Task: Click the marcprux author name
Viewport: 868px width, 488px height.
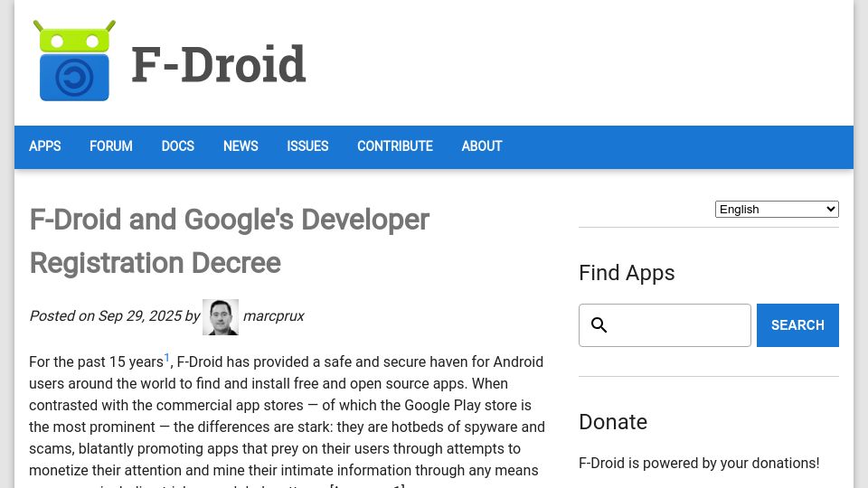Action: pyautogui.click(x=273, y=316)
